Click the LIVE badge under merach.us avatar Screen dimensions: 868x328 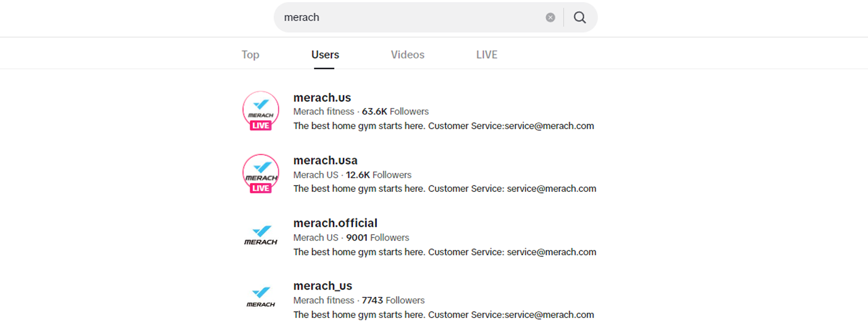(x=260, y=126)
